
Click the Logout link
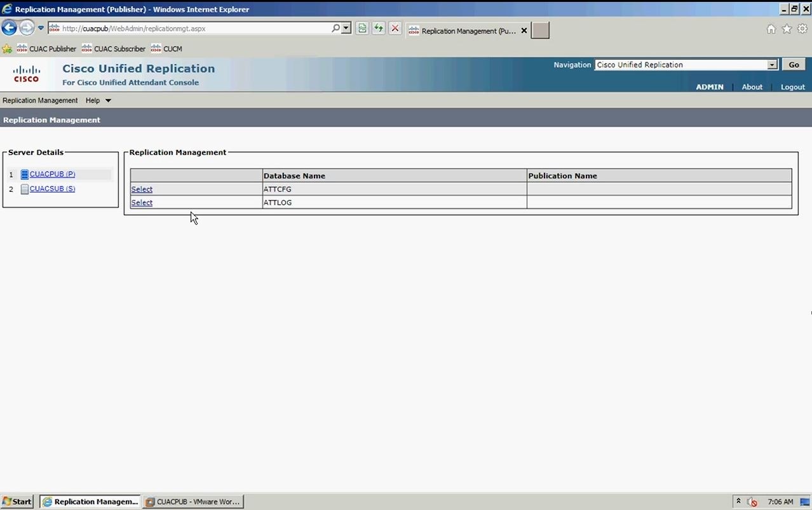(x=793, y=87)
